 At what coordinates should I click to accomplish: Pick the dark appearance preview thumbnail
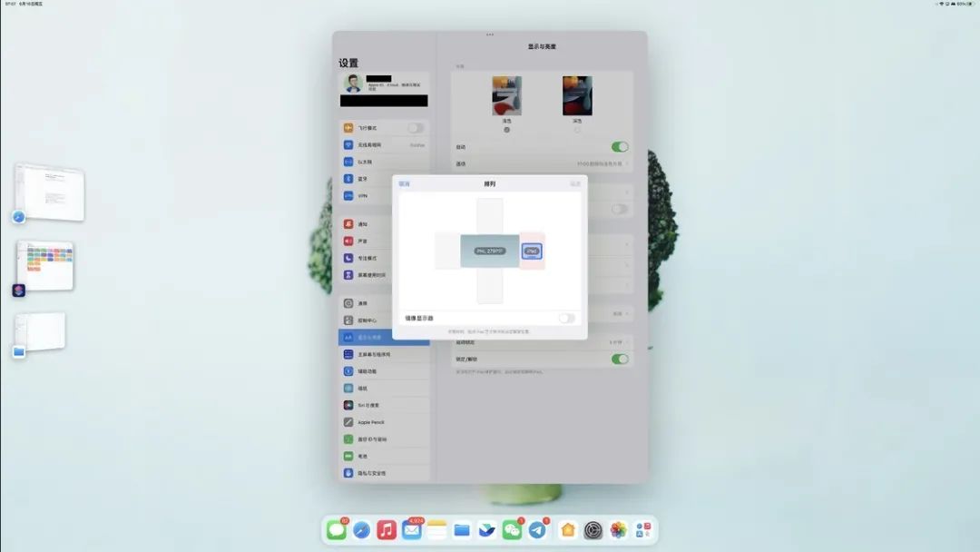pos(577,95)
